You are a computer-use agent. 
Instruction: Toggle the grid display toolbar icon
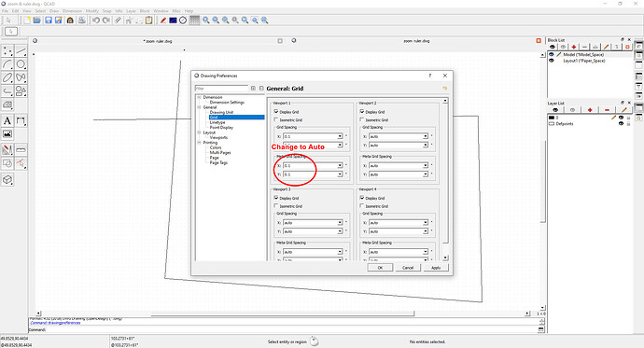pyautogui.click(x=194, y=21)
